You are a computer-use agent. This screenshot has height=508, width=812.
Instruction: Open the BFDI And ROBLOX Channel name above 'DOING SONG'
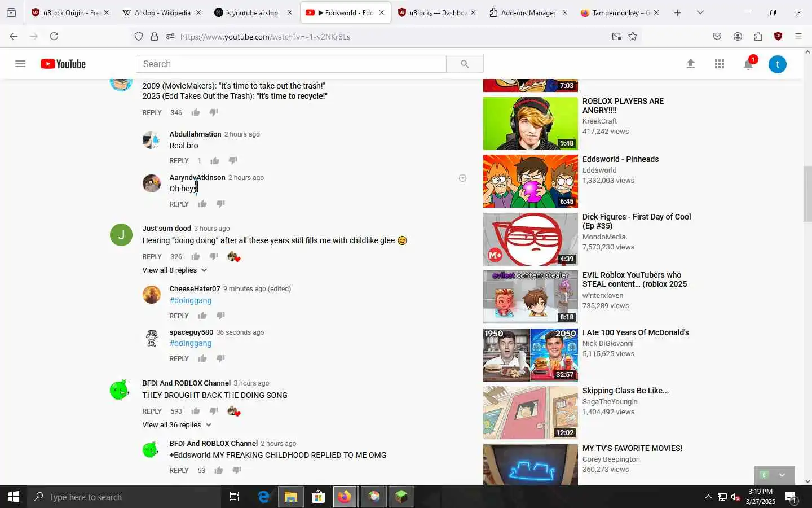pos(186,383)
